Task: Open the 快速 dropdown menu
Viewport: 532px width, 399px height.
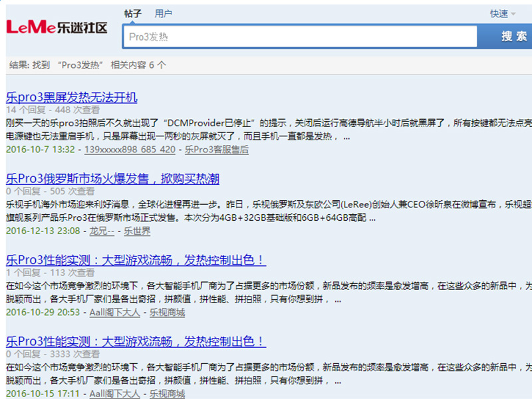Action: pos(503,14)
